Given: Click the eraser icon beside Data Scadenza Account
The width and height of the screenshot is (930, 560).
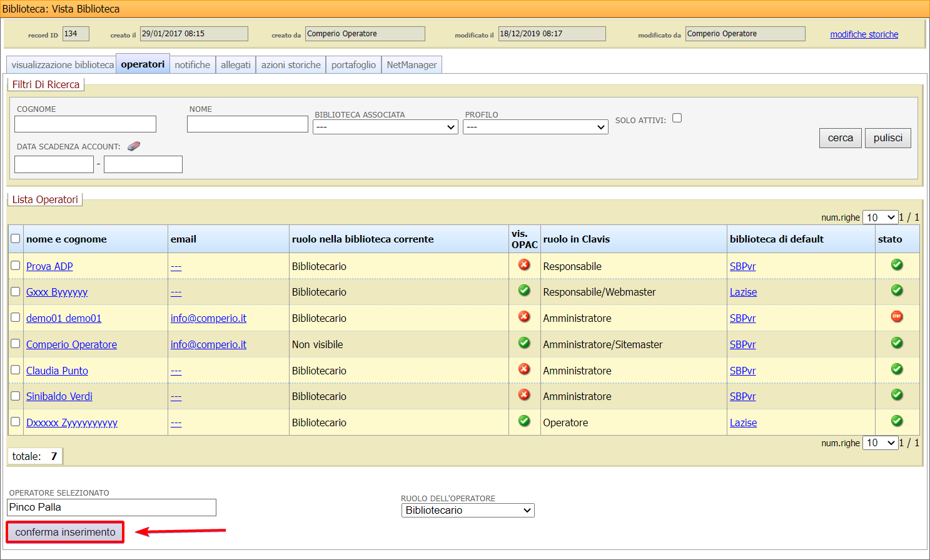Looking at the screenshot, I should (x=134, y=146).
